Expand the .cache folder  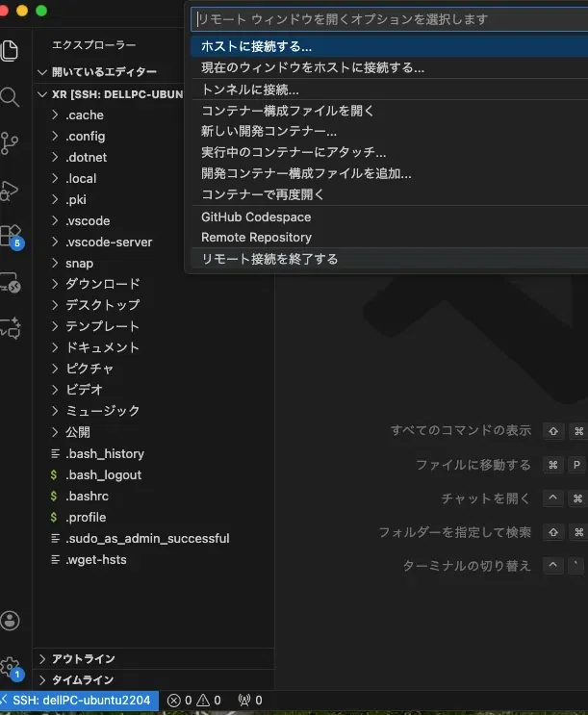(x=55, y=115)
